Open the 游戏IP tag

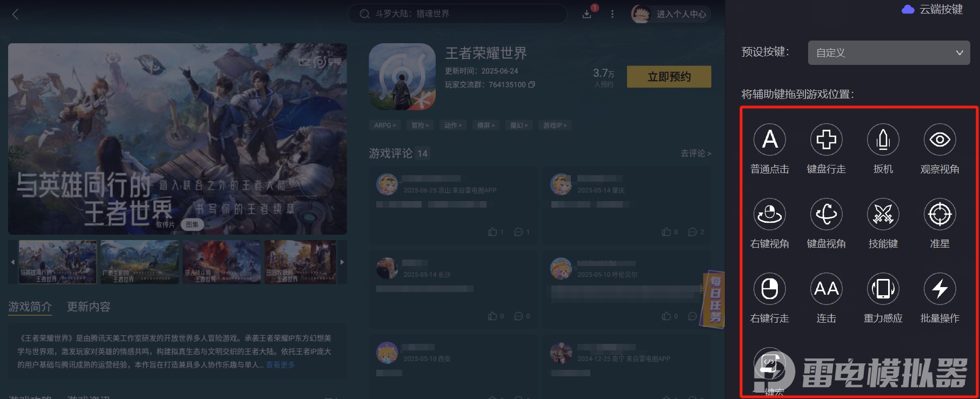coord(555,125)
